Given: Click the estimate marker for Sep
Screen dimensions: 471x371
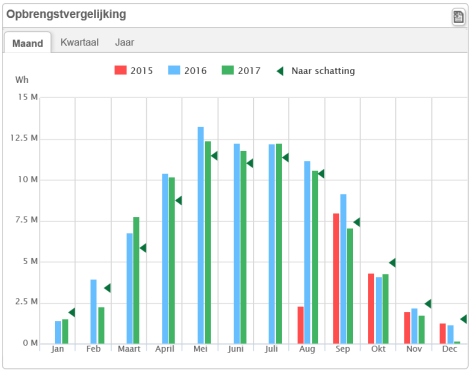Looking at the screenshot, I should [x=357, y=222].
